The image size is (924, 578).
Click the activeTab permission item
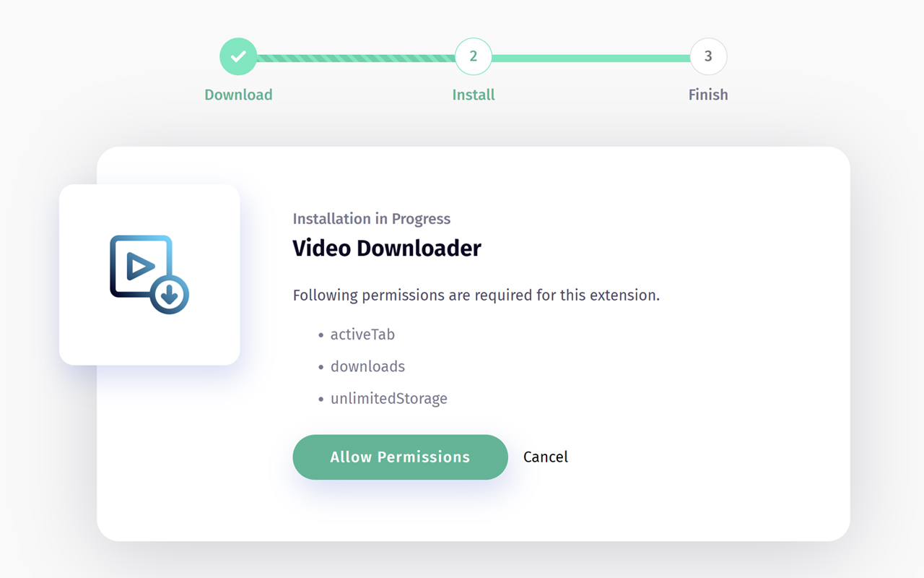pyautogui.click(x=362, y=335)
